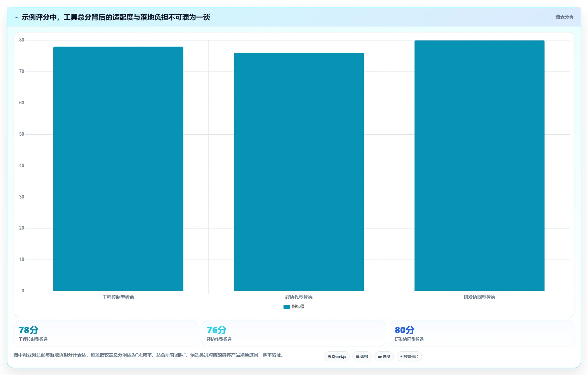
Task: Click the 轻协作型候选 x-axis label
Action: (299, 297)
